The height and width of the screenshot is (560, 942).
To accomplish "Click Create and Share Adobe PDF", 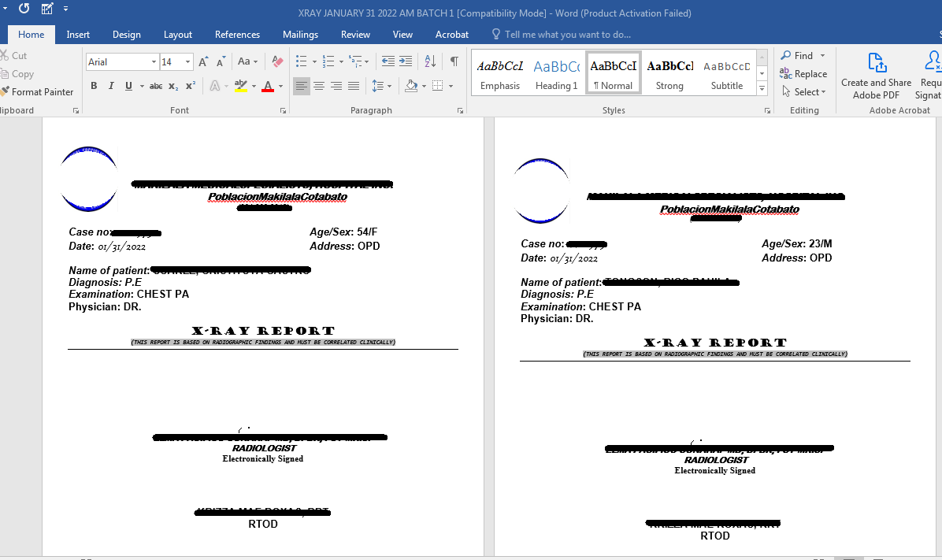I will pyautogui.click(x=876, y=76).
